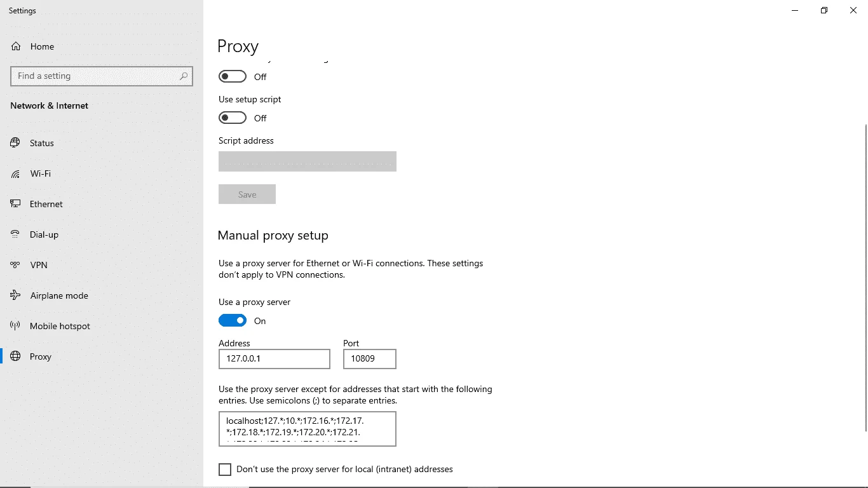Select Airplane mode in the sidebar
This screenshot has width=868, height=488.
[102, 295]
